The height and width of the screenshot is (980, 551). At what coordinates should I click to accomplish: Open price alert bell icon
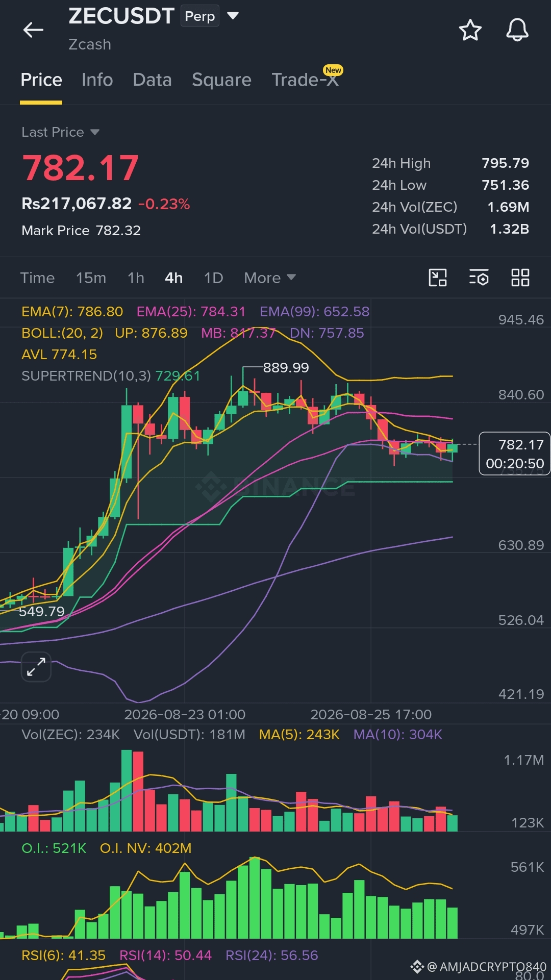click(517, 30)
